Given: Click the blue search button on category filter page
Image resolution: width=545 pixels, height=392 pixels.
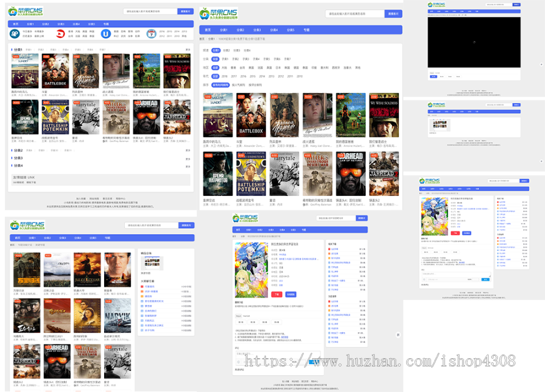Looking at the screenshot, I should coord(394,14).
